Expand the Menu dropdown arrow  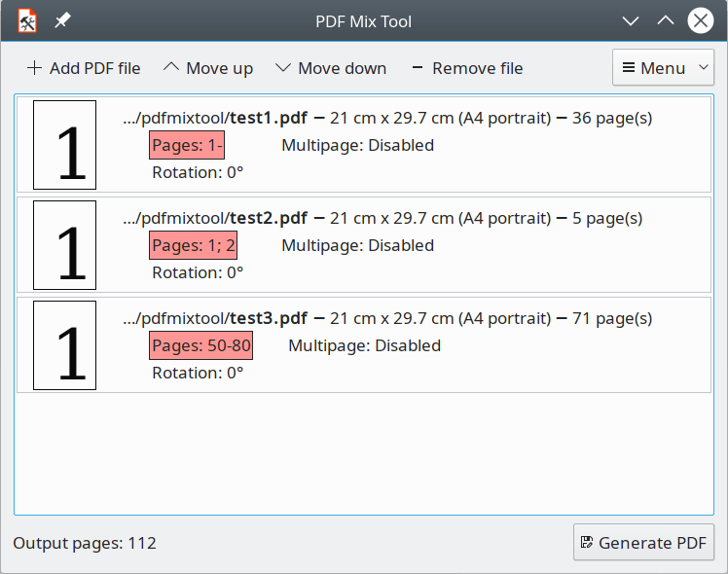[x=704, y=68]
